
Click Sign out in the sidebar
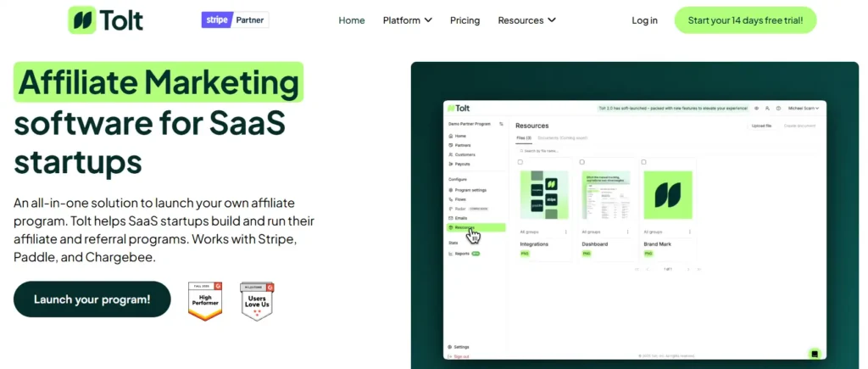click(460, 356)
